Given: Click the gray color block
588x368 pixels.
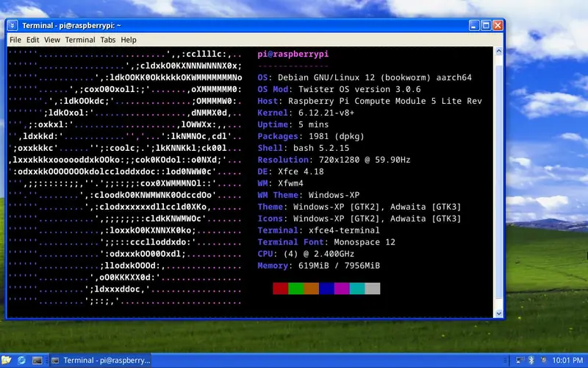Looking at the screenshot, I should pyautogui.click(x=373, y=289).
